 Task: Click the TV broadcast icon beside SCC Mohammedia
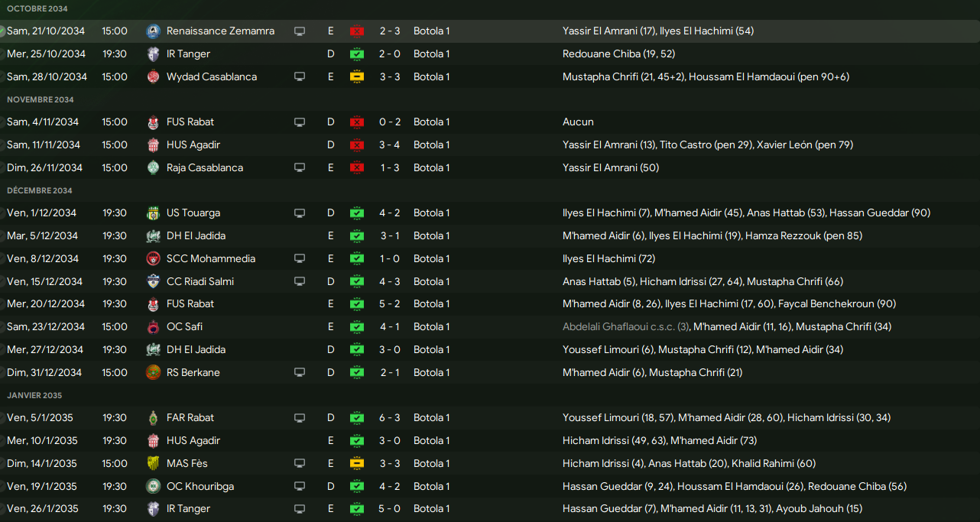(x=300, y=259)
